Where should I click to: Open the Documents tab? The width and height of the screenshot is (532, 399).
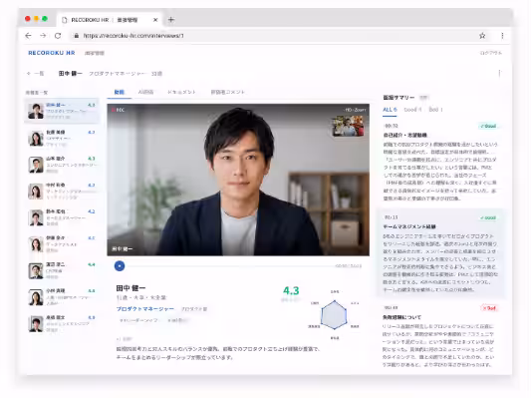click(x=181, y=92)
